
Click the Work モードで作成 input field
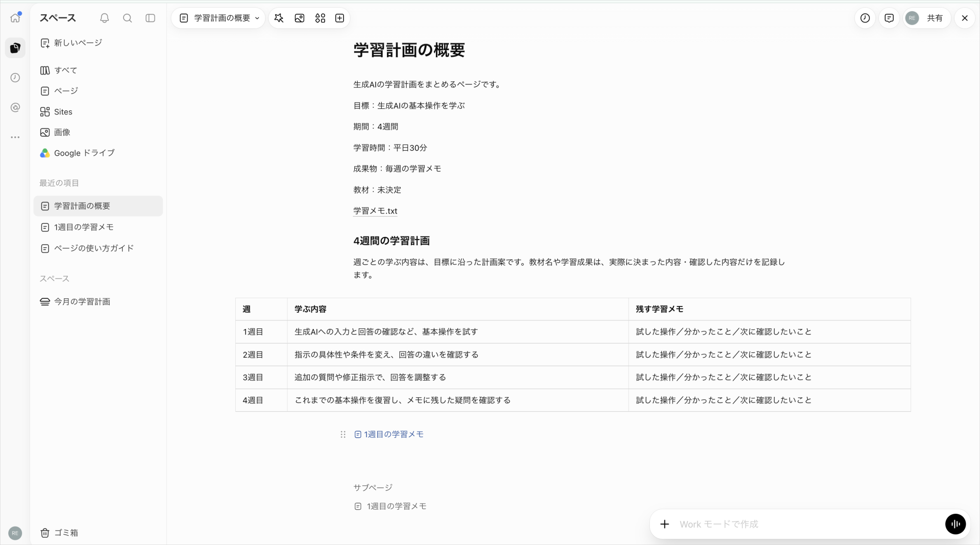(x=809, y=524)
